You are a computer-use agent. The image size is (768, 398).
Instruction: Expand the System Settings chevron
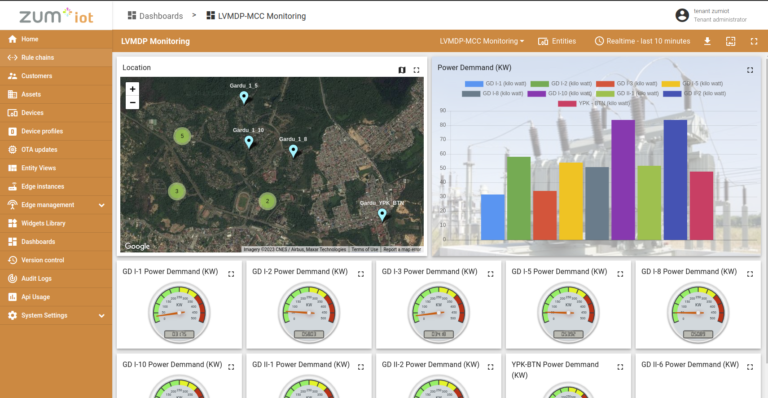(x=101, y=316)
